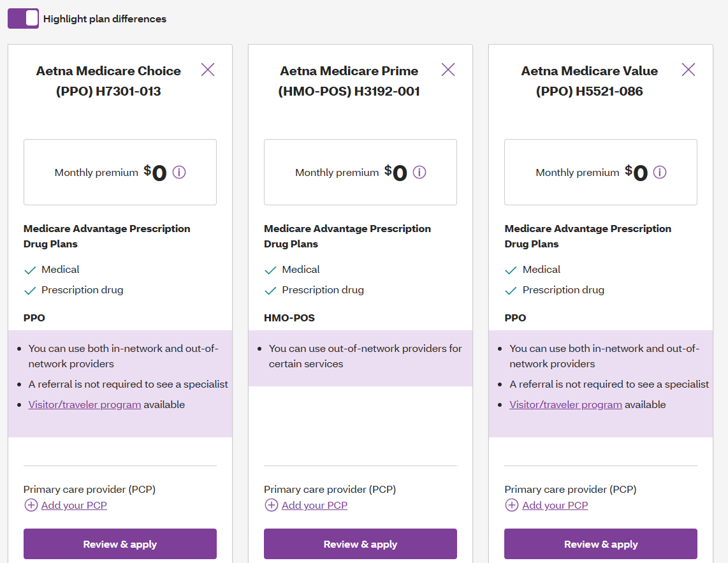Screen dimensions: 728x563
Task: Add your PCP for Aetna Medicare Prime
Action: click(x=314, y=506)
